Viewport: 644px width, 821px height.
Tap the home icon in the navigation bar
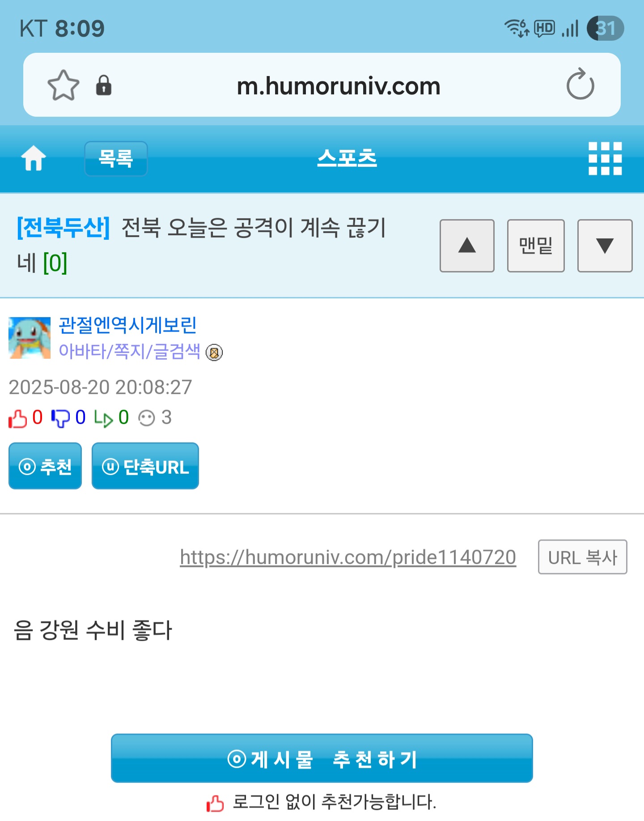point(34,158)
